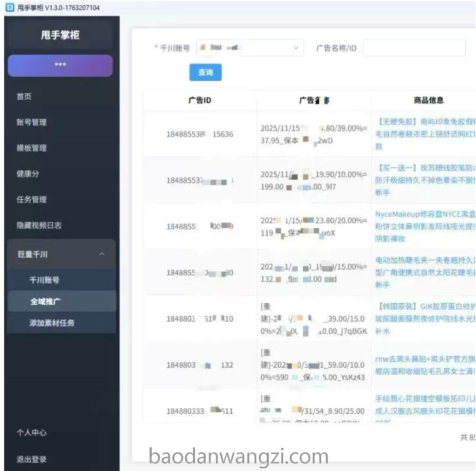Select ad name cell ending j7qBGK
Image resolution: width=476 pixels, height=471 pixels.
[314, 319]
